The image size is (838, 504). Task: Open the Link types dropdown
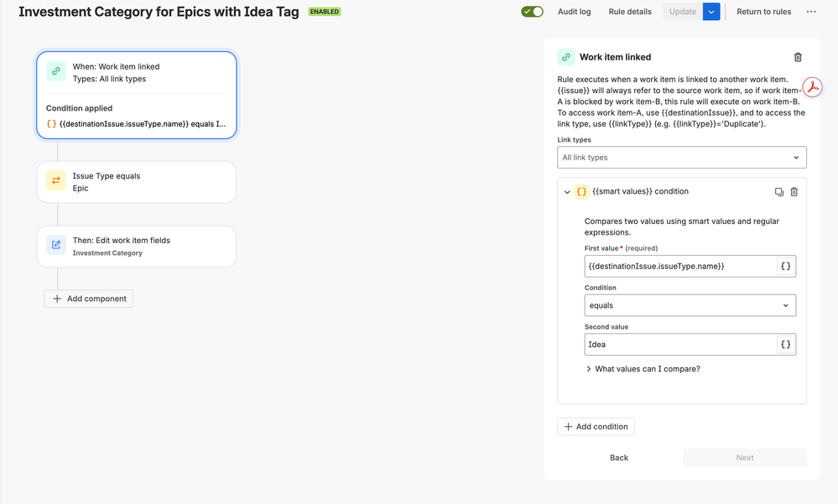[x=681, y=158]
